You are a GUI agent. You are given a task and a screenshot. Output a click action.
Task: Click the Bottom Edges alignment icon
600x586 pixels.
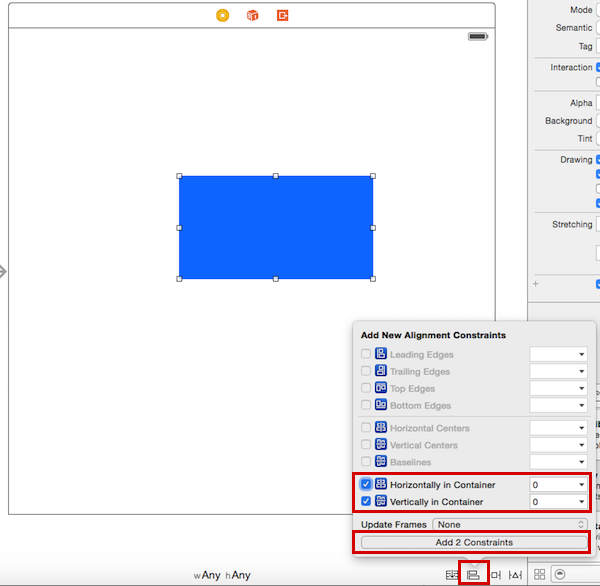pyautogui.click(x=381, y=404)
